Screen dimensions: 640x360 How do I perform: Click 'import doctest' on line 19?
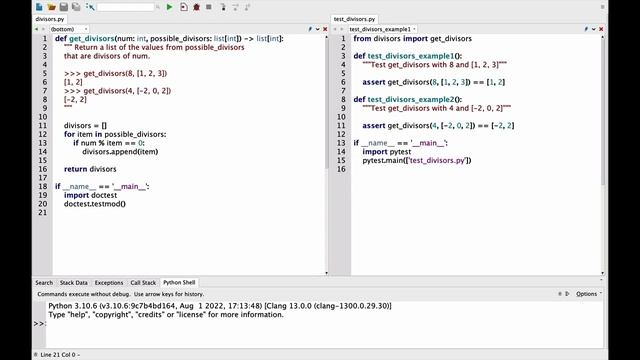pyautogui.click(x=91, y=195)
